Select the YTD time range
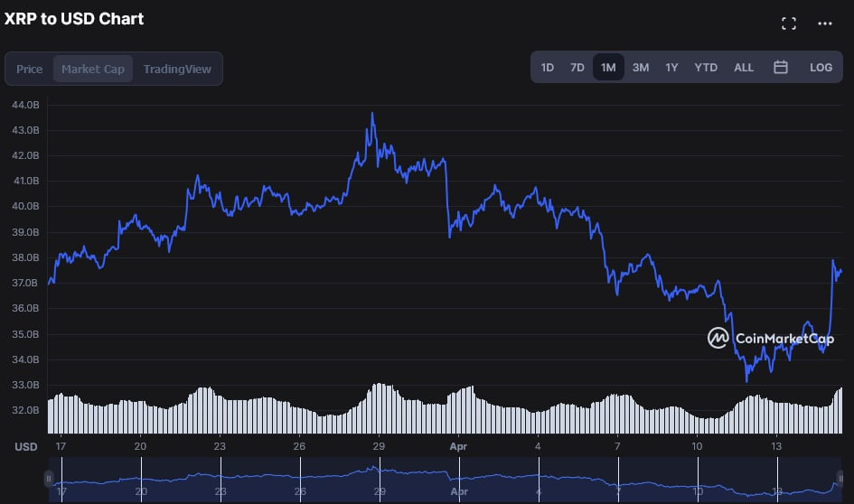This screenshot has width=854, height=504. click(x=706, y=68)
